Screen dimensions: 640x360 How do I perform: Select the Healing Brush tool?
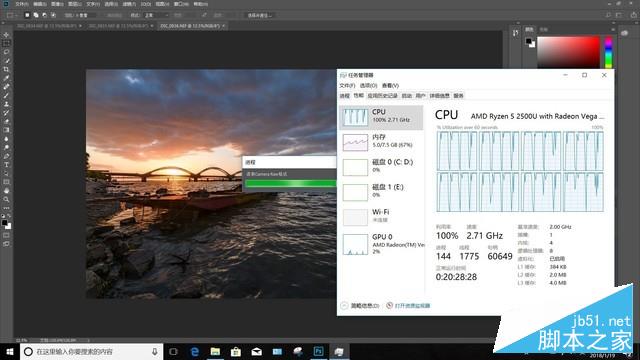(6, 87)
